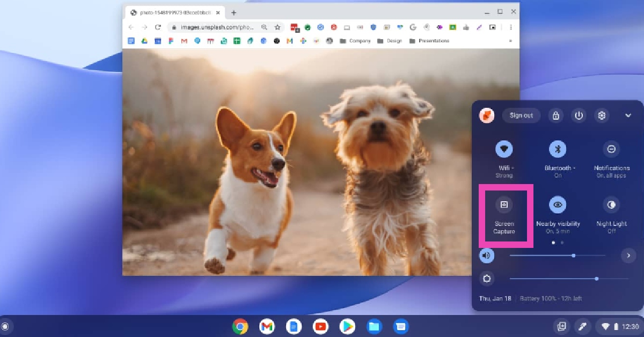Viewport: 644px width, 337px height.
Task: Enable Night Light
Action: (x=611, y=204)
